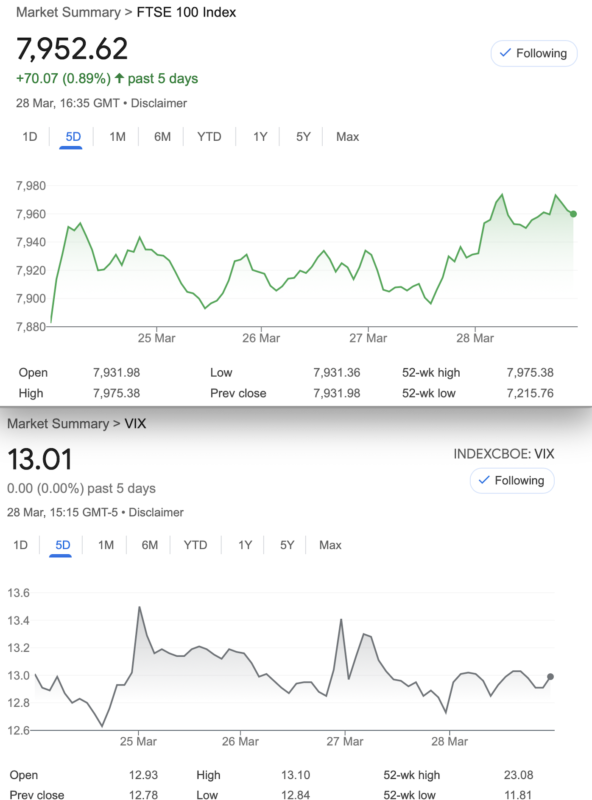592x800 pixels.
Task: Toggle Following button for VIX
Action: click(512, 481)
